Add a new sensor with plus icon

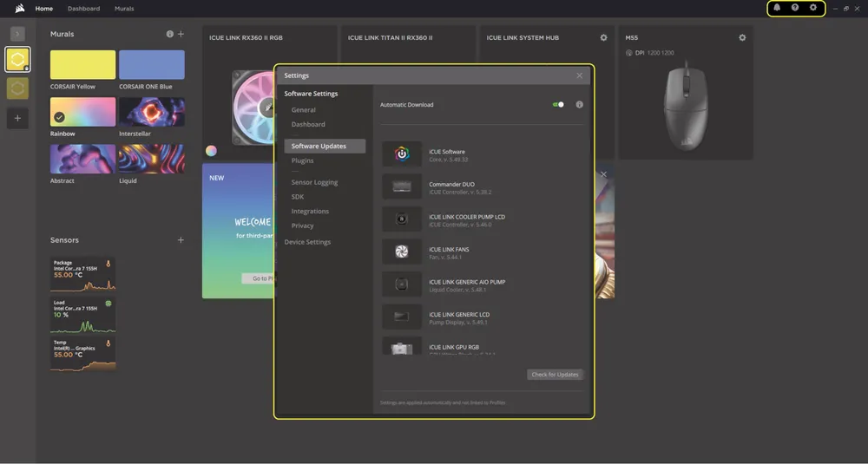tap(181, 240)
